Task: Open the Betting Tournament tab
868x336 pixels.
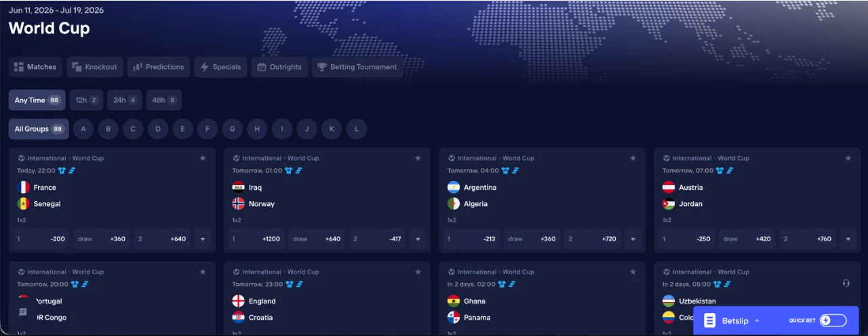Action: (357, 67)
